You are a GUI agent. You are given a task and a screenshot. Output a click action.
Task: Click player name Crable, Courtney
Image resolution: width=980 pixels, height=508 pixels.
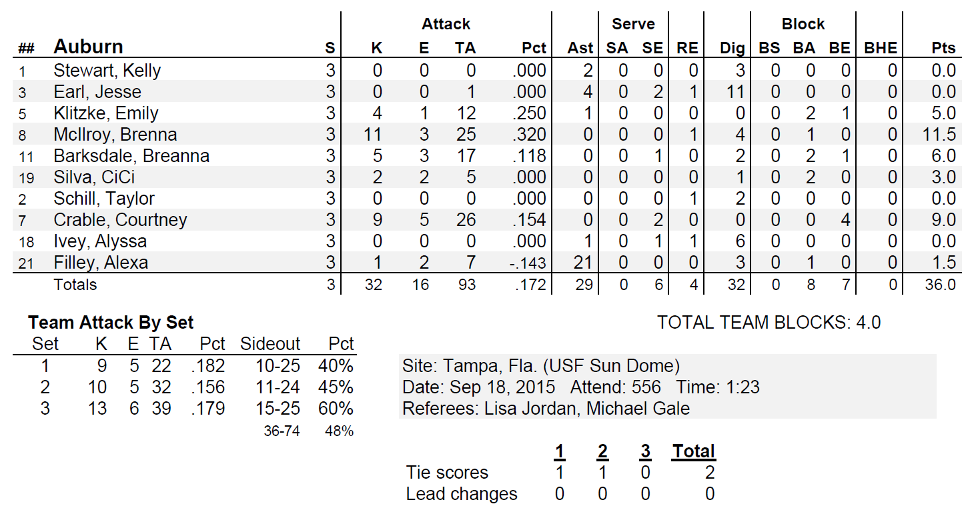[120, 219]
